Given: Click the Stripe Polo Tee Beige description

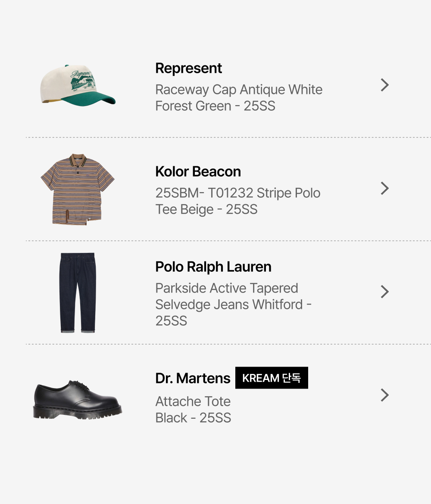Looking at the screenshot, I should click(x=237, y=201).
